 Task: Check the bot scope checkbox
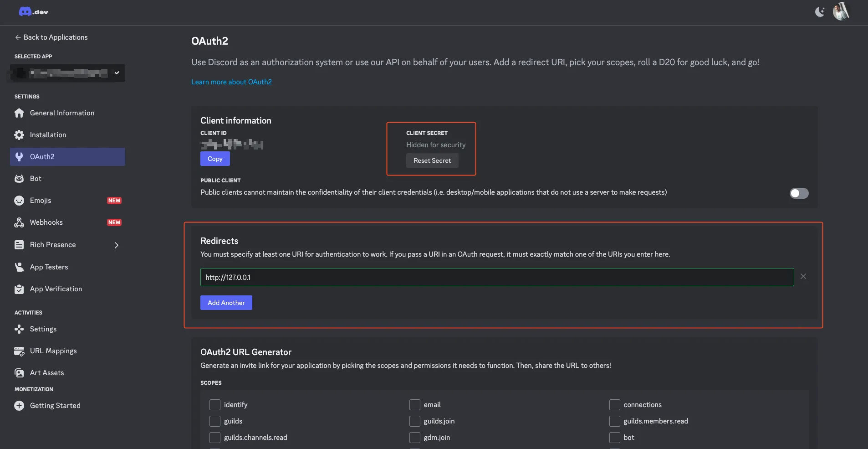click(x=615, y=438)
